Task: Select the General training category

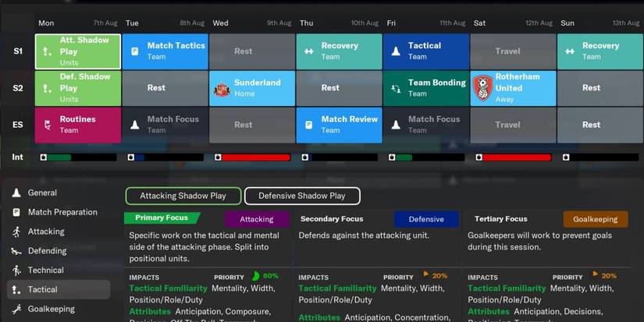Action: click(x=59, y=193)
